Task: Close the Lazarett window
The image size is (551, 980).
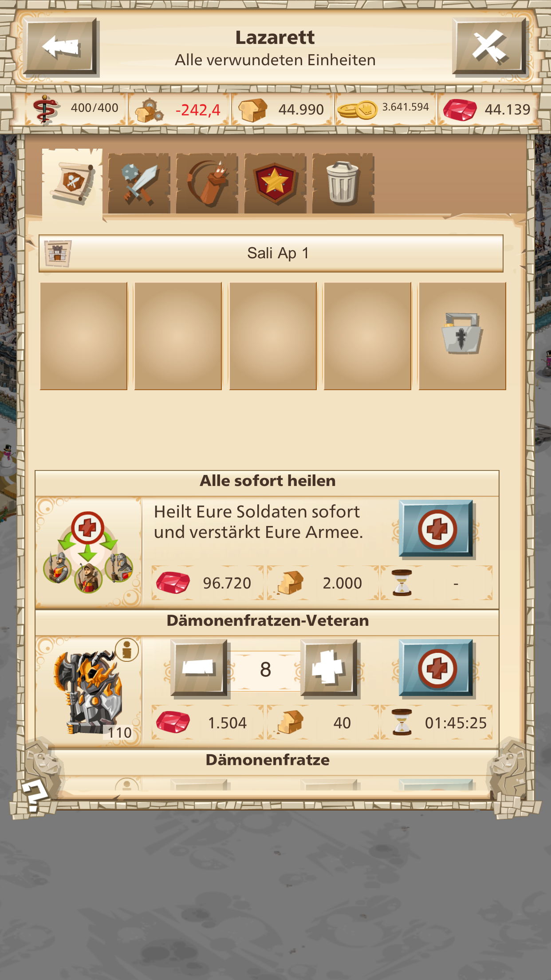Action: [x=489, y=46]
